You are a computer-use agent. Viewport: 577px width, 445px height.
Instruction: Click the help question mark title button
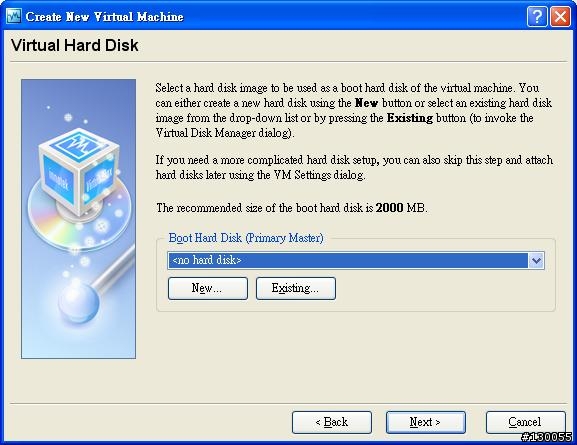(537, 17)
